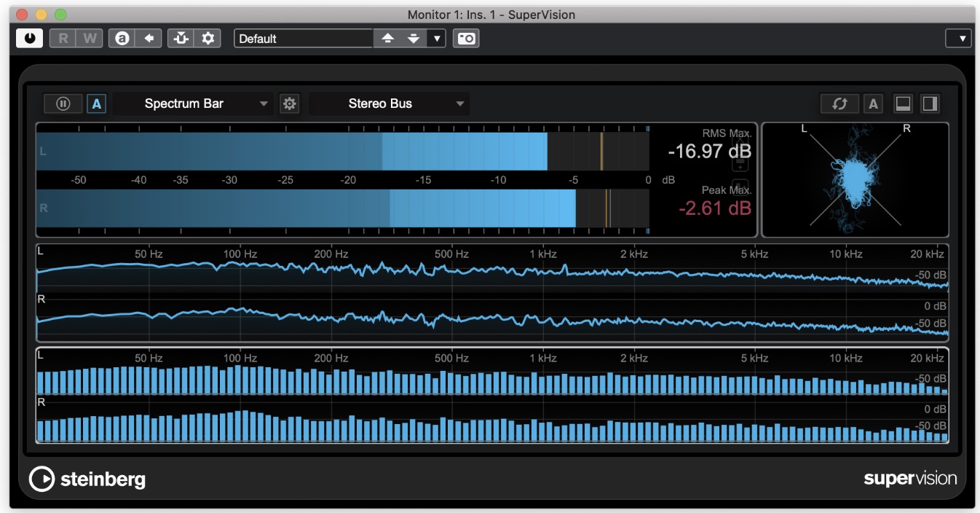This screenshot has height=513, width=980.
Task: Click 5 kHz label in spectrum bar module
Action: point(755,358)
